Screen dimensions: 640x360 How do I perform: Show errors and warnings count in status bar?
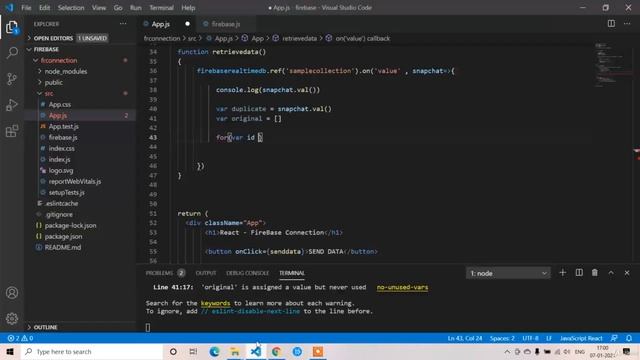pyautogui.click(x=20, y=338)
